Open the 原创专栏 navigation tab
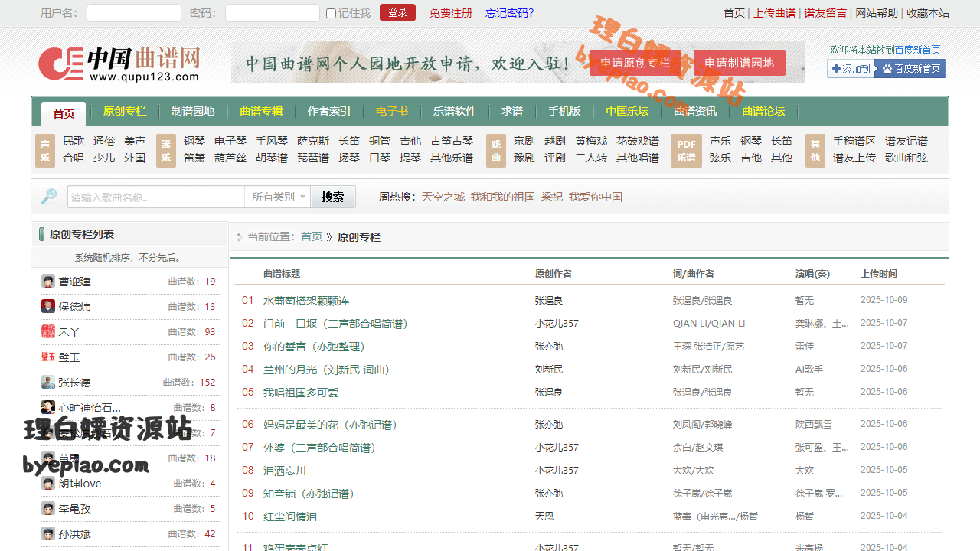The height and width of the screenshot is (551, 980). click(125, 112)
